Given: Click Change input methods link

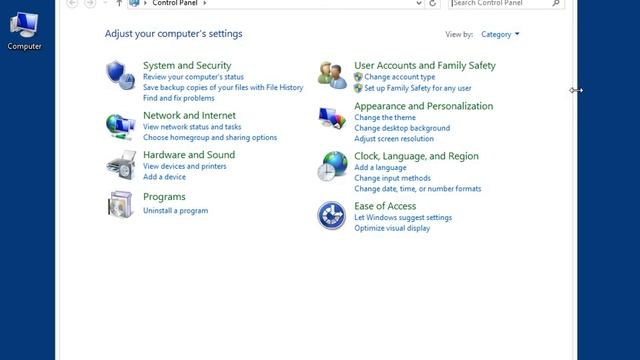Looking at the screenshot, I should [x=392, y=178].
